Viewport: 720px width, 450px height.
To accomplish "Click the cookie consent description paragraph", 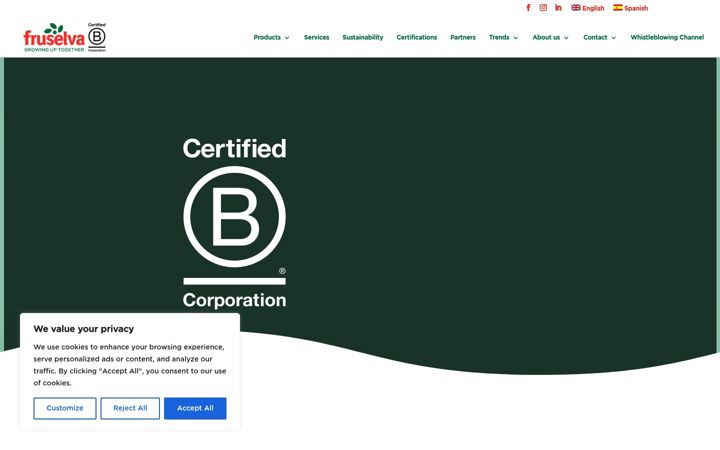I will [x=130, y=365].
